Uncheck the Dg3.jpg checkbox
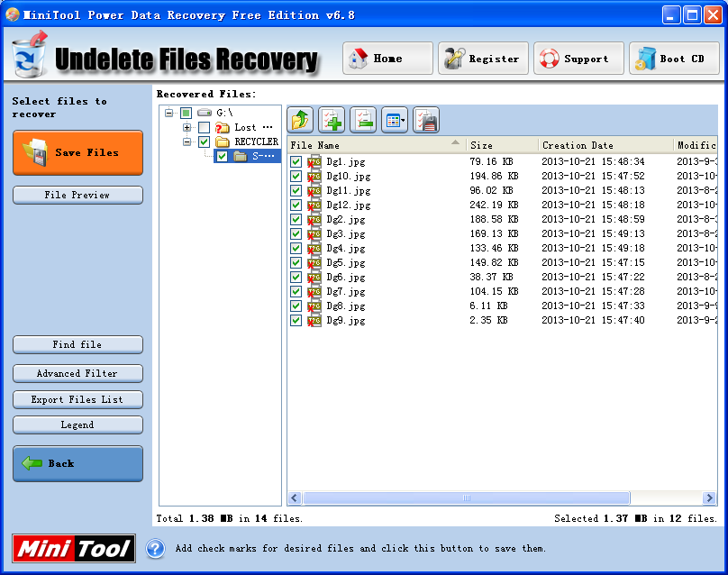The height and width of the screenshot is (575, 728). [x=296, y=233]
